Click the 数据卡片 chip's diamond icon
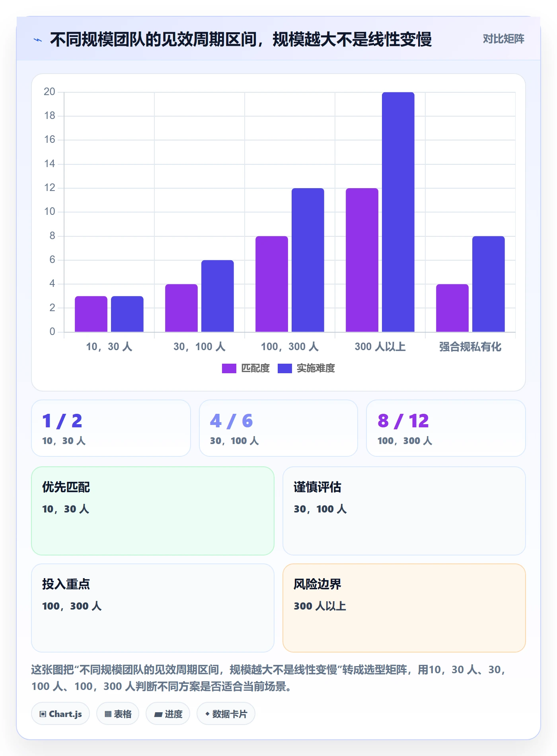The height and width of the screenshot is (756, 557). pyautogui.click(x=207, y=714)
